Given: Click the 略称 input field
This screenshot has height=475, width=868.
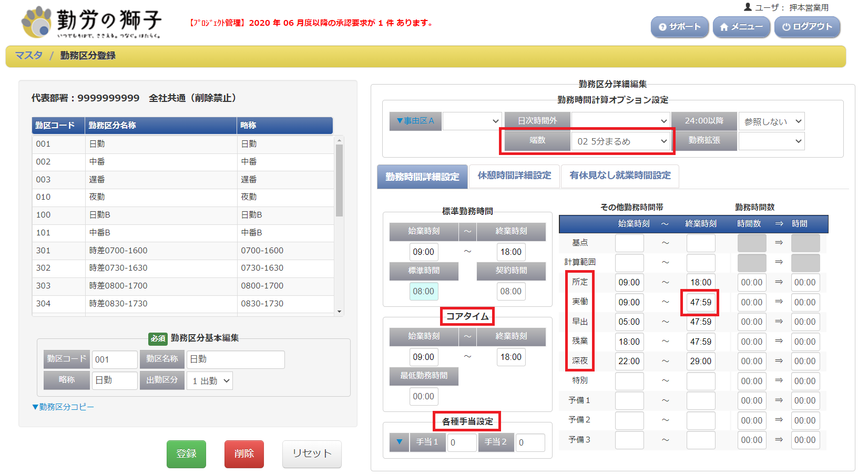Looking at the screenshot, I should coord(115,380).
